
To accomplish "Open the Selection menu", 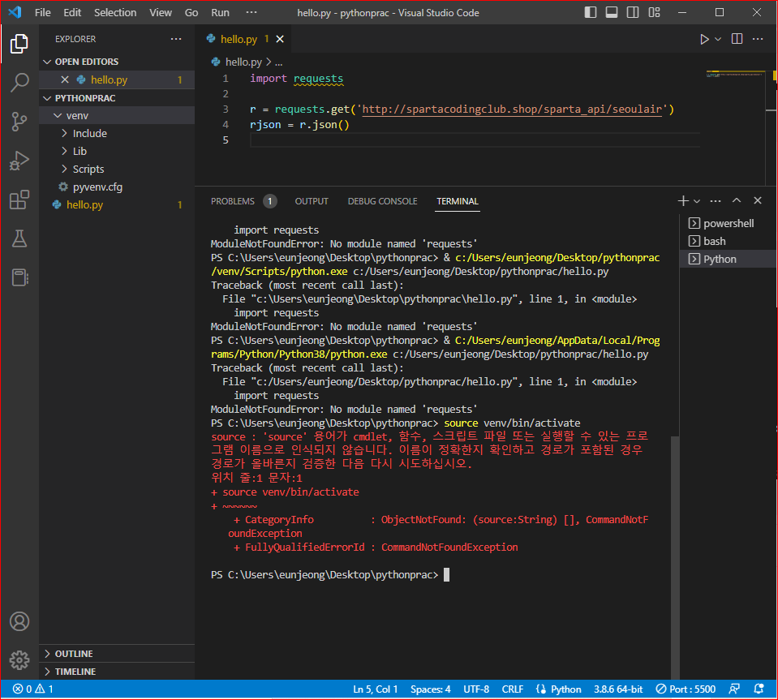I will click(115, 13).
